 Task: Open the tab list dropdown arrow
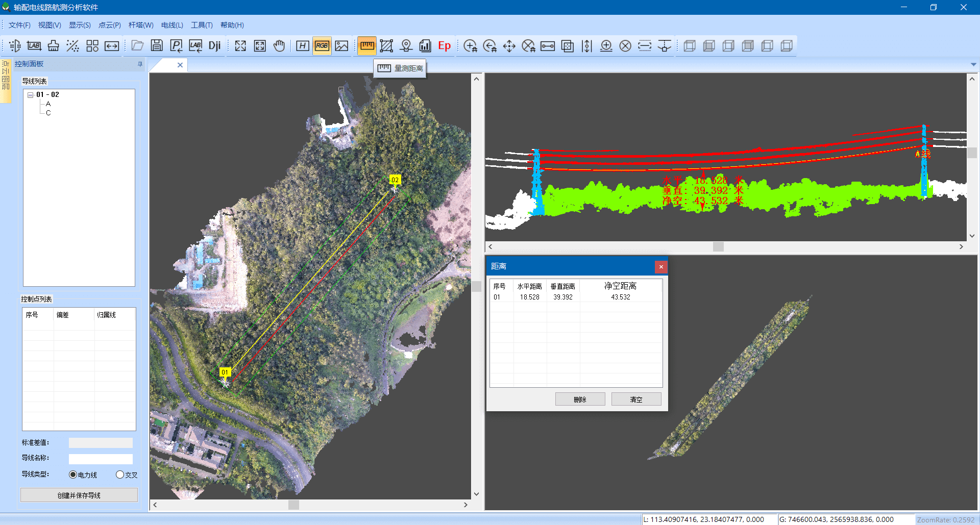[x=974, y=65]
